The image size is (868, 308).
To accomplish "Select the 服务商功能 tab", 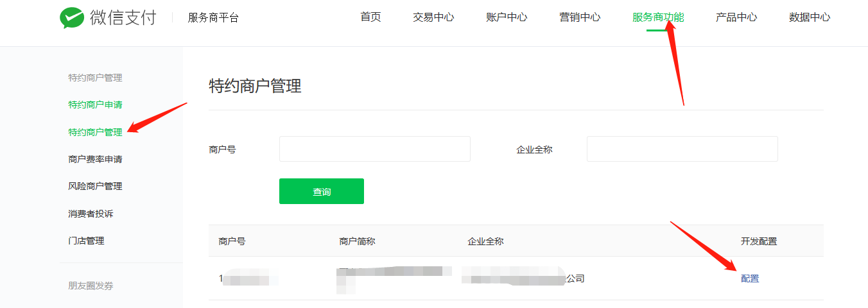I will click(x=658, y=17).
